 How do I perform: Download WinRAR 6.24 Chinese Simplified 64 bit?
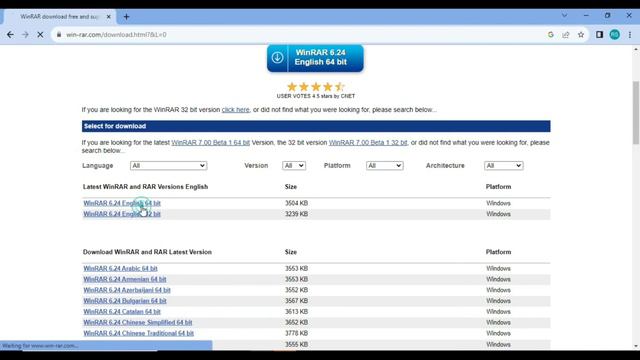[x=138, y=322]
